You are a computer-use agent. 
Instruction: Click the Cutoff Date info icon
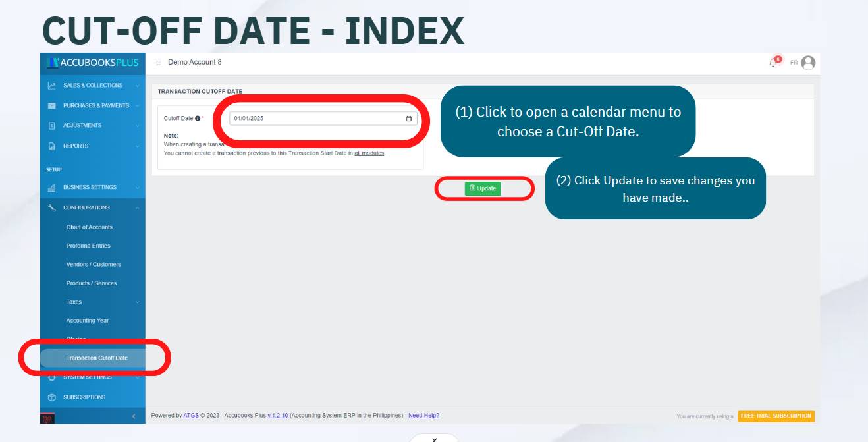coord(198,119)
